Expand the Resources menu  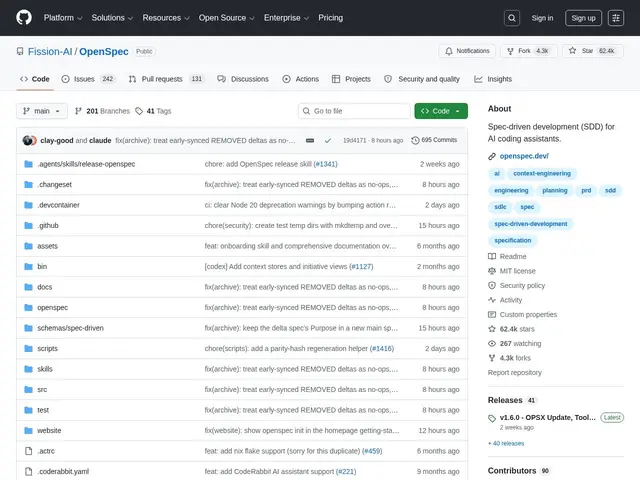click(x=166, y=18)
